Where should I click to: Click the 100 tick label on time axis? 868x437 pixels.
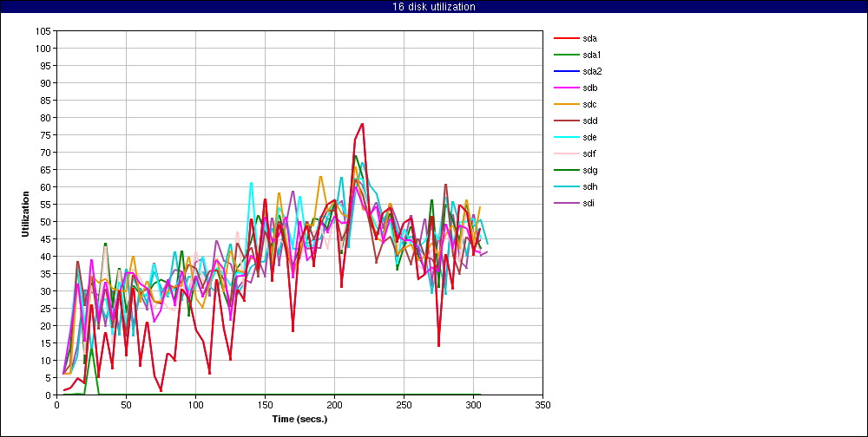click(195, 404)
